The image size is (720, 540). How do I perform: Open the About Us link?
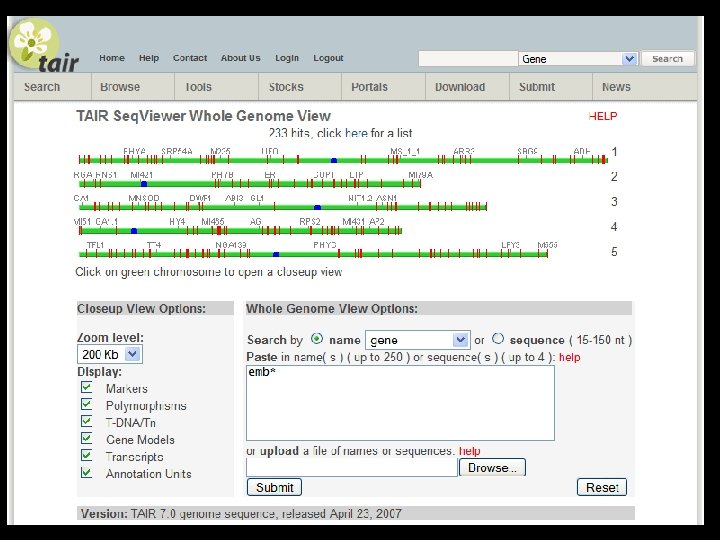coord(241,58)
